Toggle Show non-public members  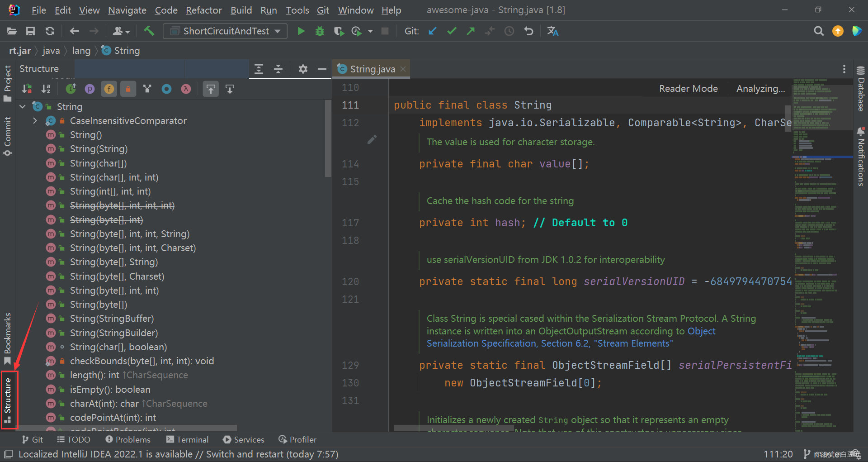coord(128,89)
